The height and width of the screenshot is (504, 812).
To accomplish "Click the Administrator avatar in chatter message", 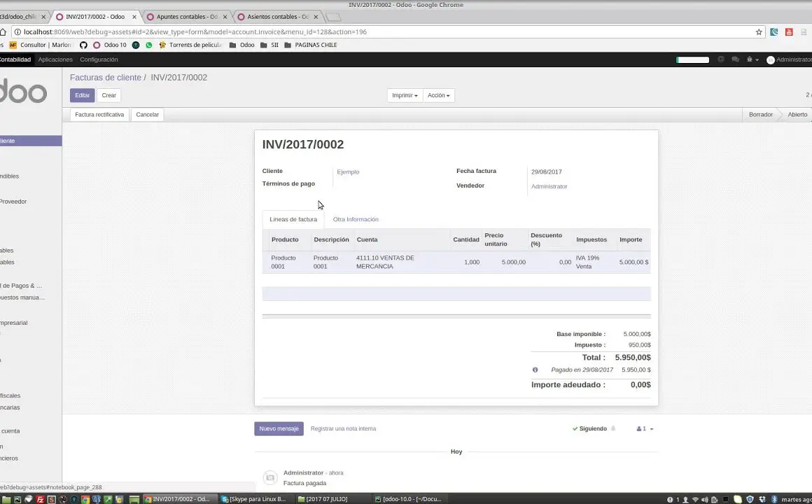I will (x=269, y=477).
